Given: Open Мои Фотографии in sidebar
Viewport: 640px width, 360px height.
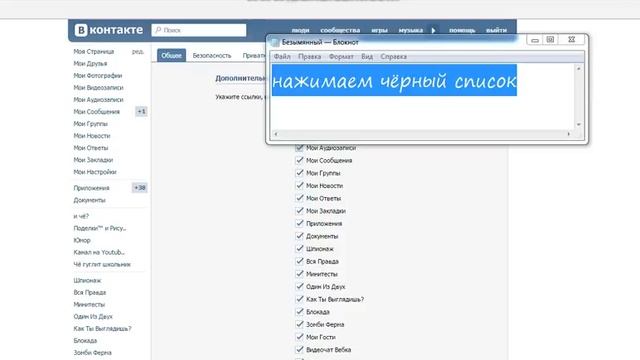Looking at the screenshot, I should 98,76.
